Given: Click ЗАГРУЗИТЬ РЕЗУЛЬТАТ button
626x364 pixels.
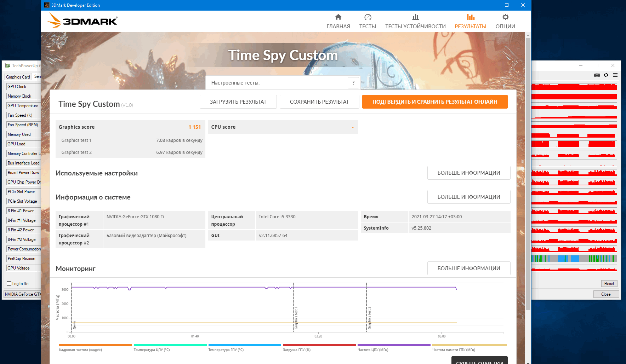Looking at the screenshot, I should click(238, 102).
